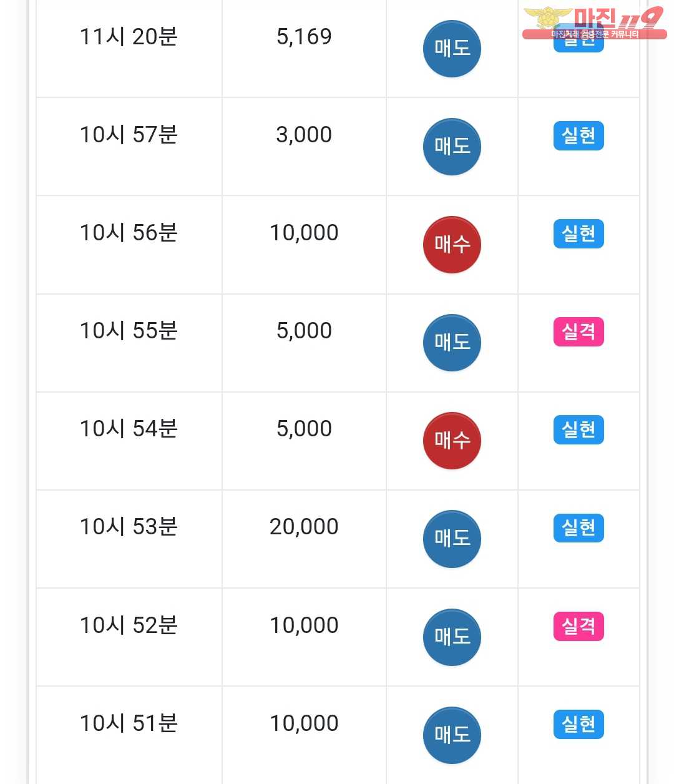This screenshot has height=784, width=674.
Task: Click the 실현 badge for 10시 51분
Action: pyautogui.click(x=579, y=724)
